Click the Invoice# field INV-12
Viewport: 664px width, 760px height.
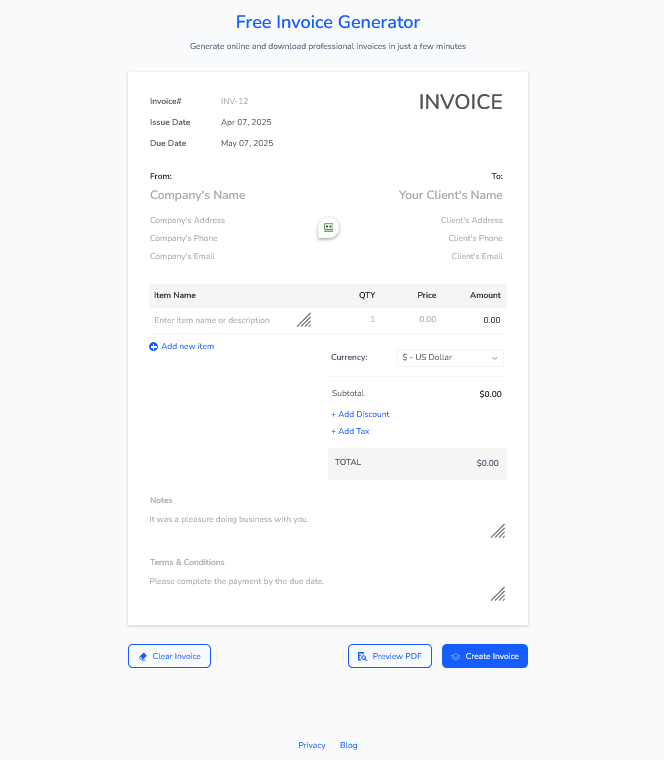pos(235,101)
